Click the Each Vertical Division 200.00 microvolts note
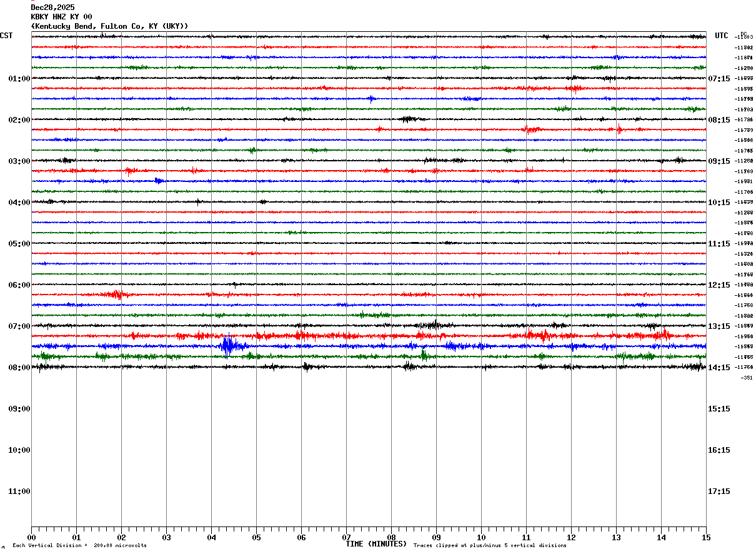 click(x=79, y=546)
